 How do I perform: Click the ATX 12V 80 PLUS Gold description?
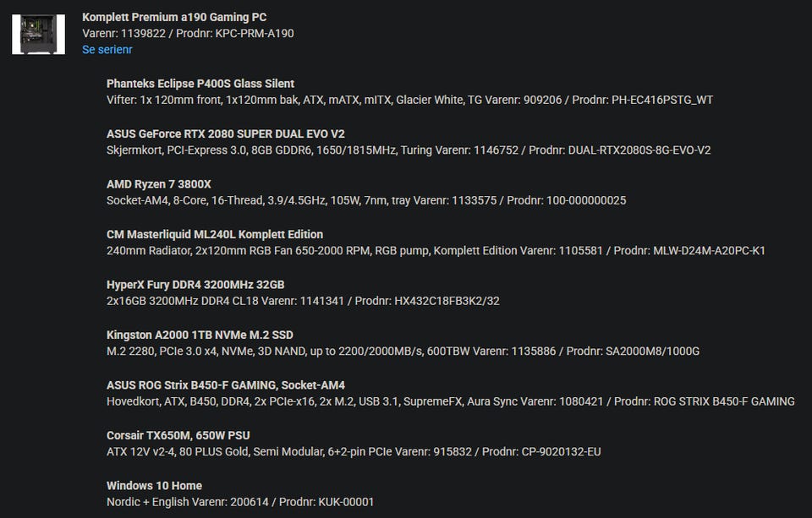coord(354,452)
